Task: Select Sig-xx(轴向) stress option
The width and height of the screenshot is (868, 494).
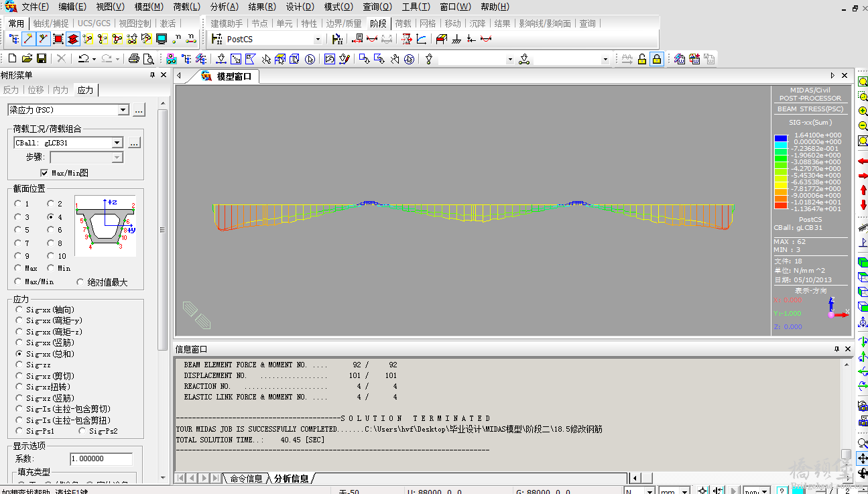Action: pos(19,310)
